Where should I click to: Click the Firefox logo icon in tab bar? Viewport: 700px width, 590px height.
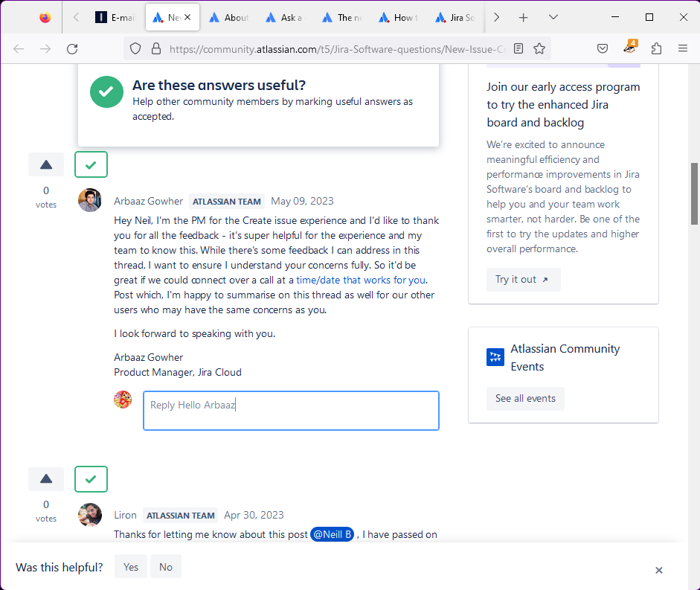click(45, 17)
